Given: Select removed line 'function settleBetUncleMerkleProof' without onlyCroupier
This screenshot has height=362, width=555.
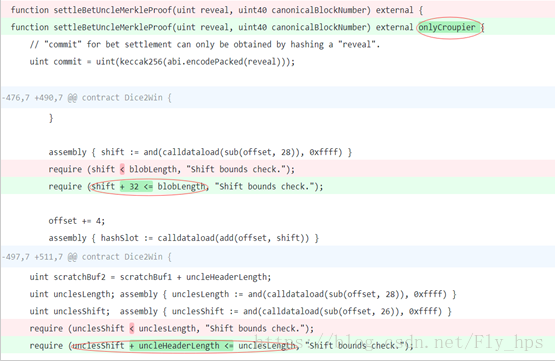Looking at the screenshot, I should pos(278,10).
